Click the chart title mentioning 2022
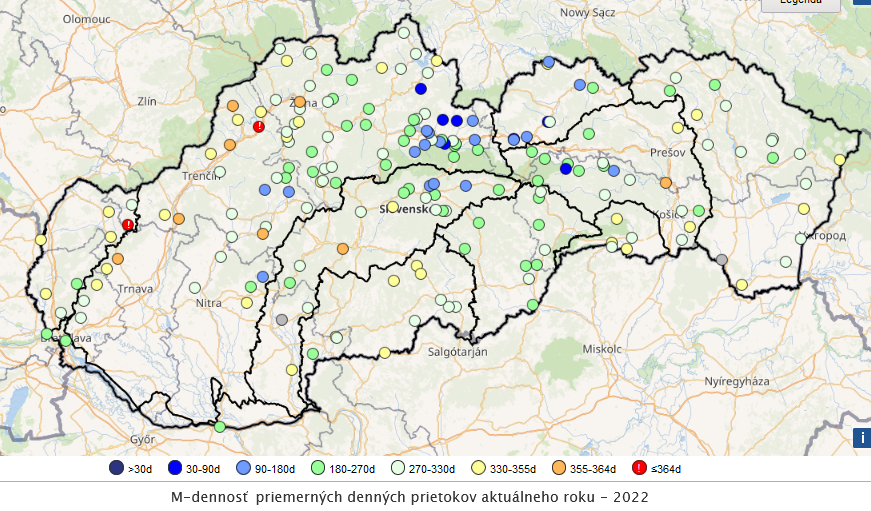Viewport: 871px width, 511px height. point(410,497)
